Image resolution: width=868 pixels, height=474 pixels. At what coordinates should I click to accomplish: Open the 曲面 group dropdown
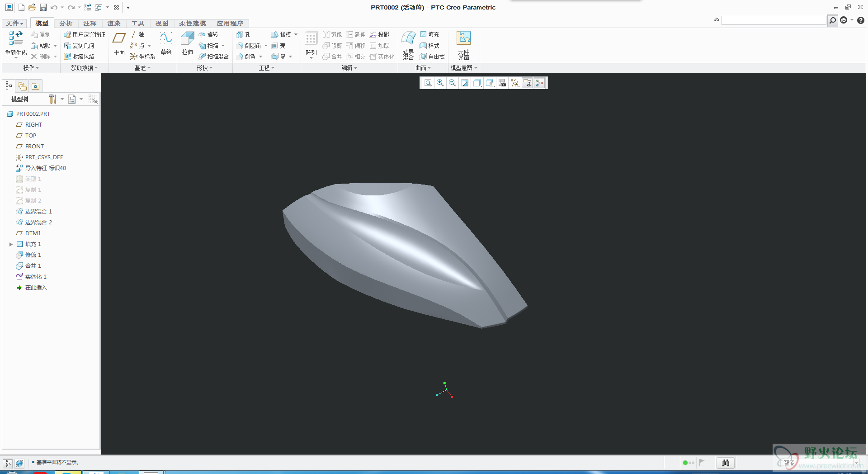423,68
